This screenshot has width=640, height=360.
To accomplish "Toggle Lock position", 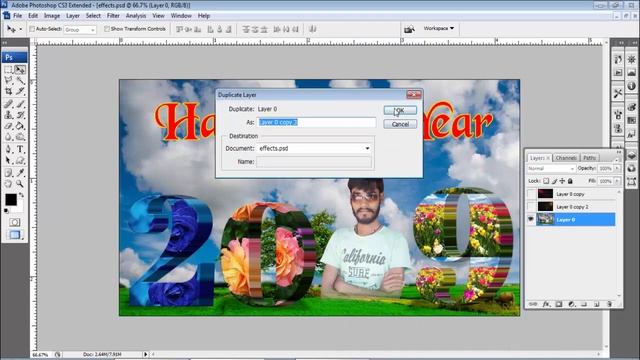I will [562, 181].
